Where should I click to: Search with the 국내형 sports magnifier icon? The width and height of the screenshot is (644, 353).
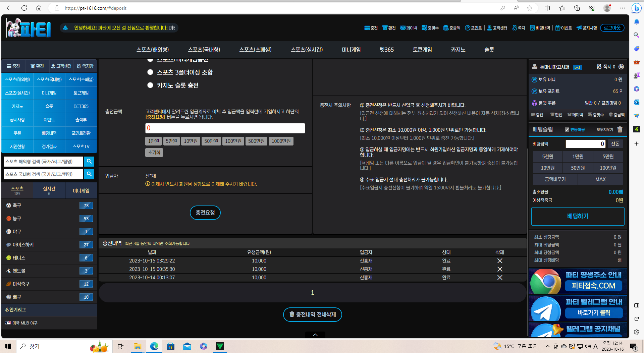click(x=89, y=174)
